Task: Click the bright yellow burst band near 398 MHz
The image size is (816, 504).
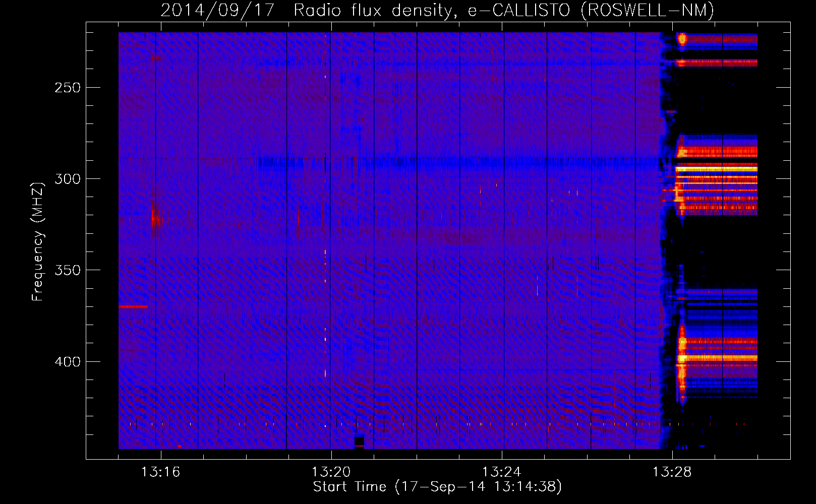Action: point(717,358)
